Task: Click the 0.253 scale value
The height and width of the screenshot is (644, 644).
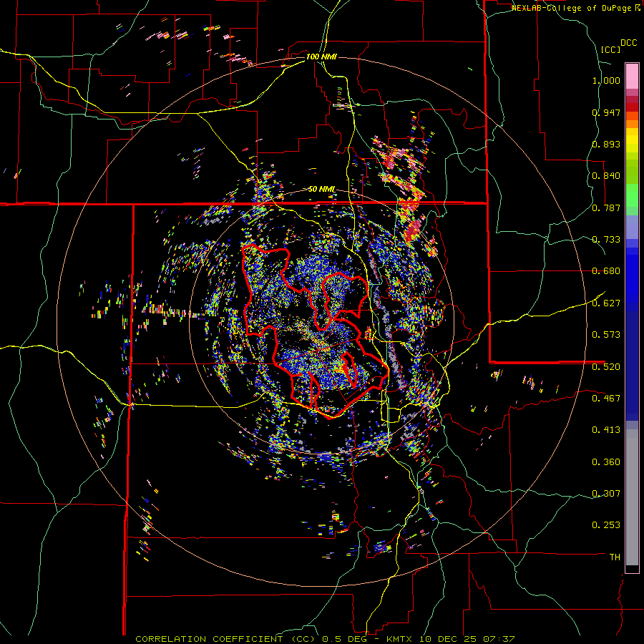Action: pyautogui.click(x=606, y=525)
